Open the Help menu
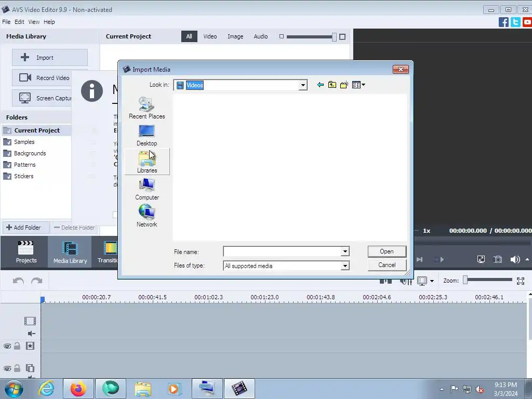532x399 pixels. point(49,22)
